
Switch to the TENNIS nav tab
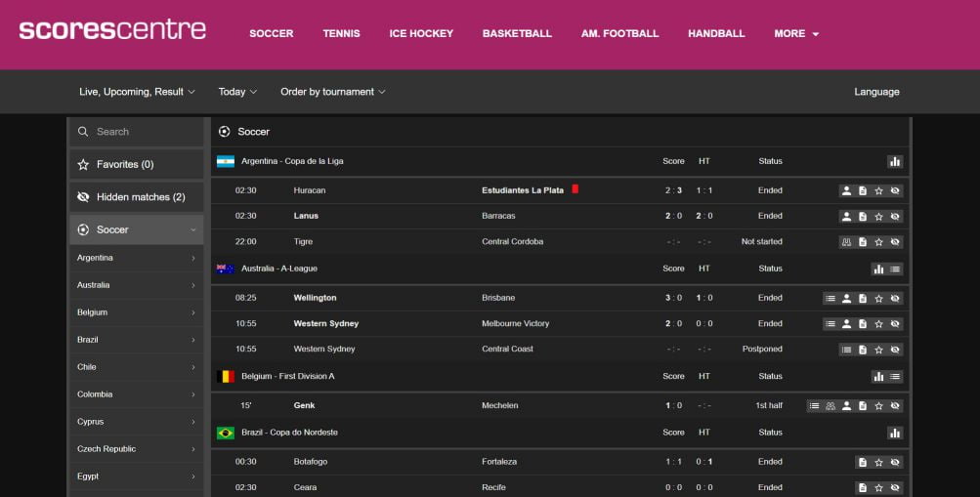(x=341, y=34)
